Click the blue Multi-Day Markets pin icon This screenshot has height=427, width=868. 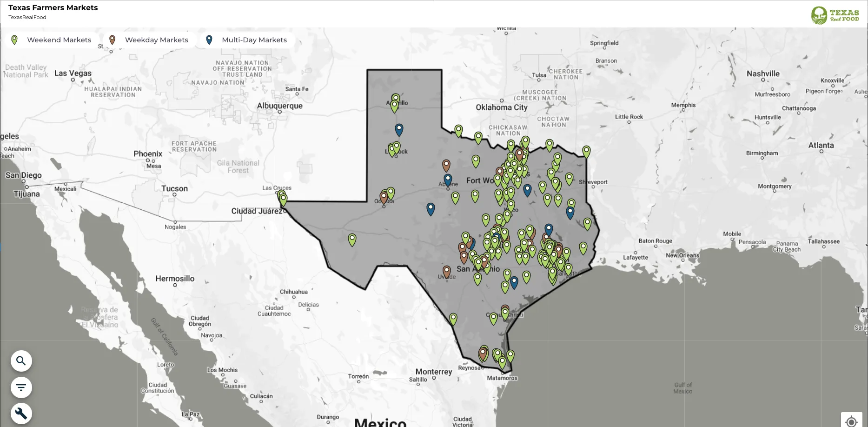[x=209, y=40]
